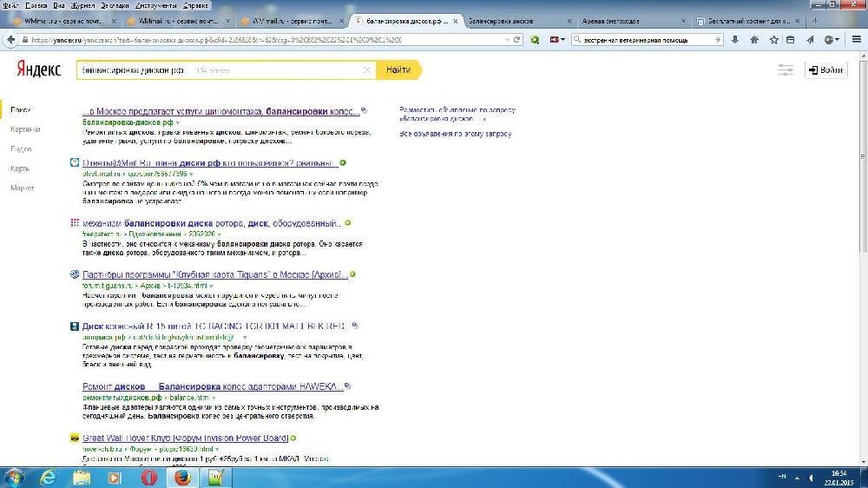The width and height of the screenshot is (868, 488).
Task: Open the Firefox hamburger menu
Action: click(x=857, y=40)
